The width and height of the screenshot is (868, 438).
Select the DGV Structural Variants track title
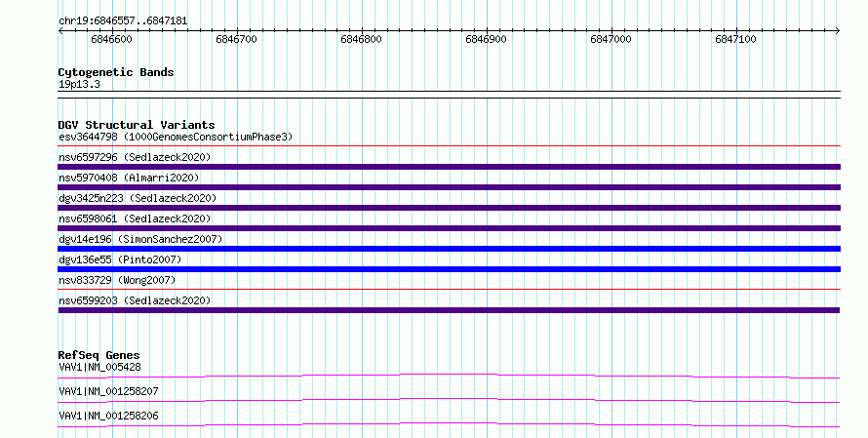[x=137, y=125]
